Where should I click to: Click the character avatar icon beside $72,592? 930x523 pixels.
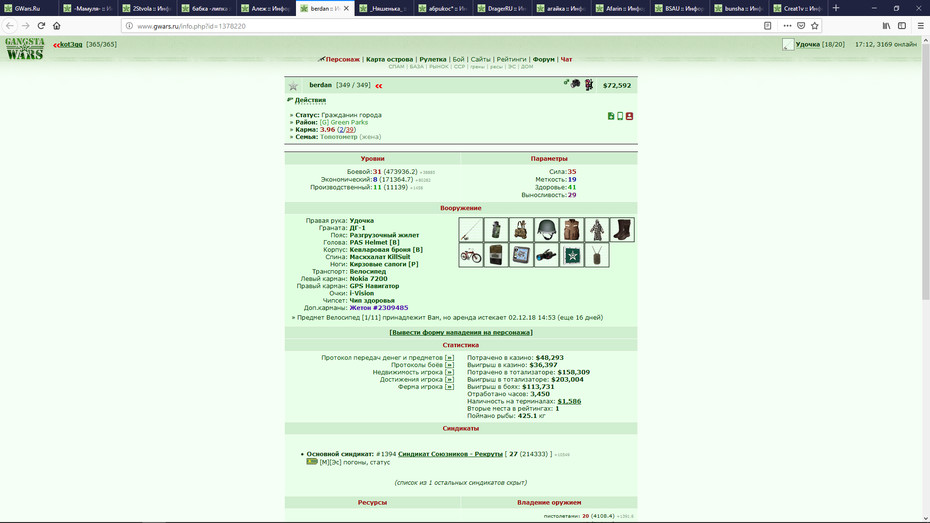pos(588,85)
